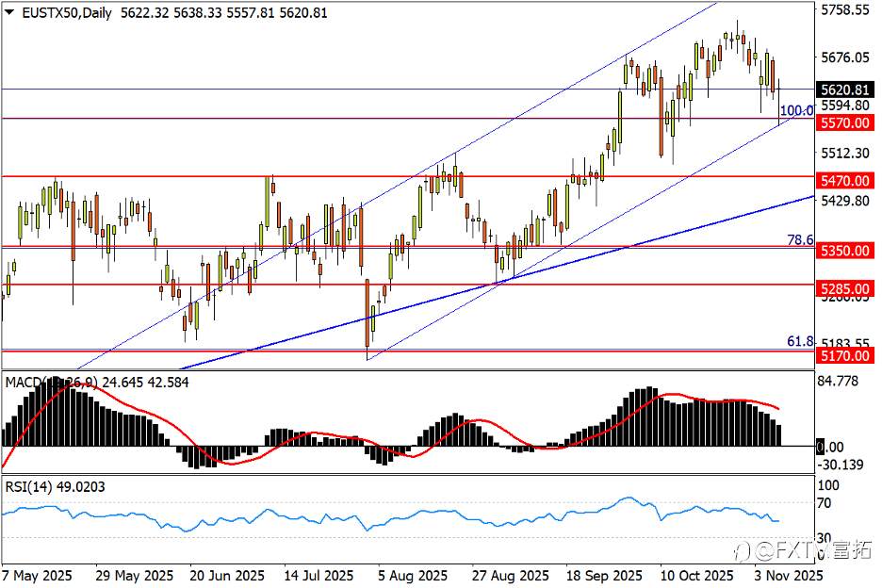
Task: Click the 7 May 2025 date label
Action: point(37,576)
